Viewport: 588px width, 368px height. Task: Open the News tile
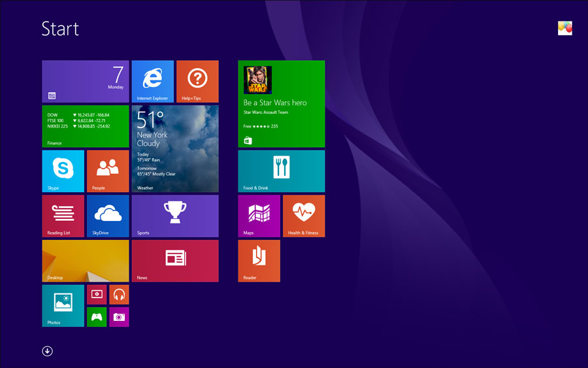(175, 261)
